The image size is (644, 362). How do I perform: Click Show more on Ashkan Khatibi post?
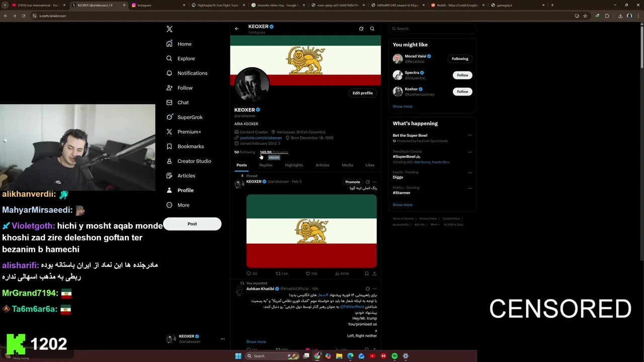(256, 342)
